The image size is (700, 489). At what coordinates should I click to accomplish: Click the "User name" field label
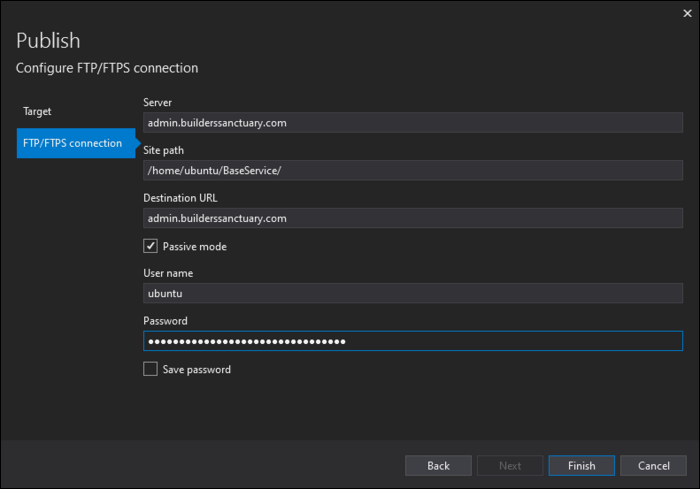click(x=168, y=273)
